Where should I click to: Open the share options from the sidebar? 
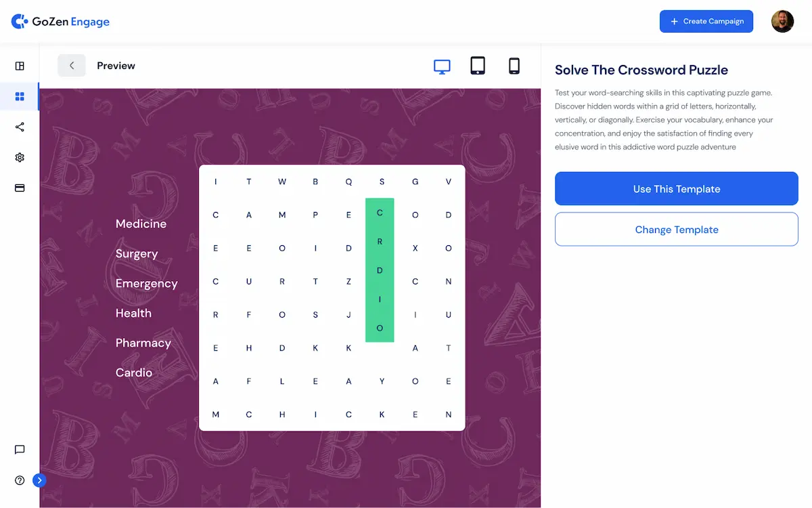coord(20,127)
